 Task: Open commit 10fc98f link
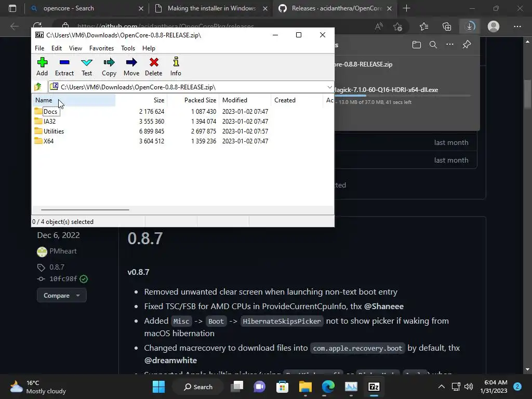[x=63, y=278]
